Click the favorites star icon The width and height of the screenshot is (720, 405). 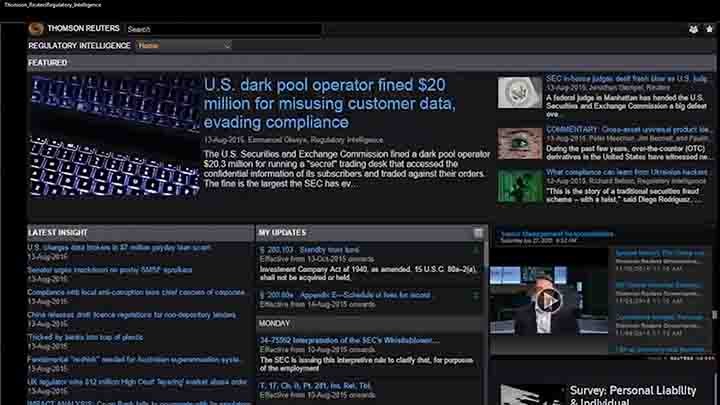pyautogui.click(x=709, y=29)
